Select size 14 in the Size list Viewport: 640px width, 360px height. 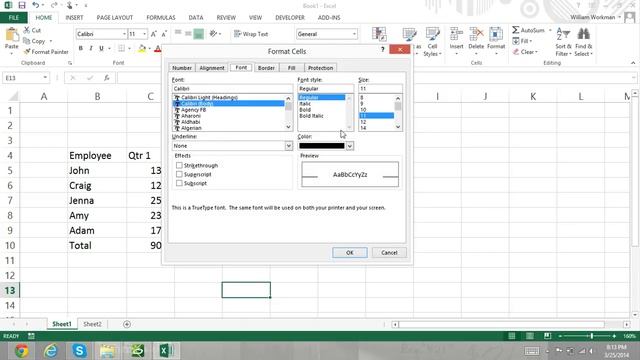coord(363,128)
